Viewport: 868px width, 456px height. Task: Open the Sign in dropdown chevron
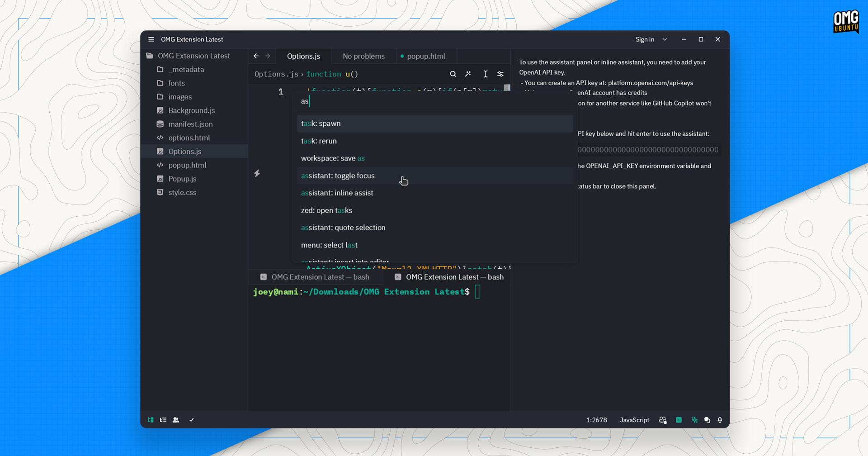(x=665, y=39)
